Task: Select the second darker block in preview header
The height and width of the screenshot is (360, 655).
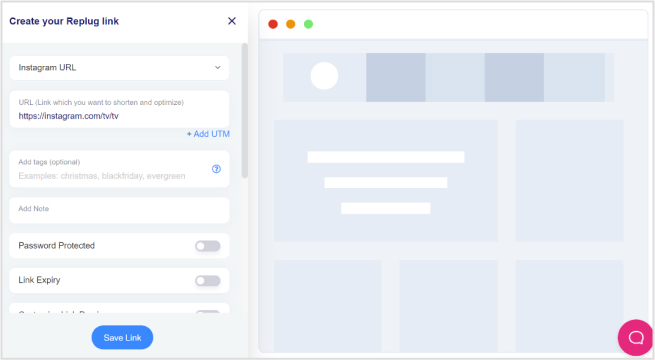Action: click(514, 77)
